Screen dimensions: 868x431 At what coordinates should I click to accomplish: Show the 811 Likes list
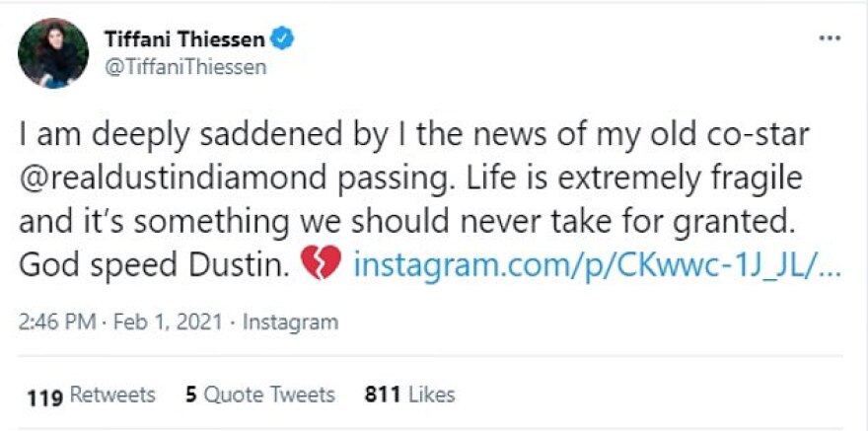[409, 395]
